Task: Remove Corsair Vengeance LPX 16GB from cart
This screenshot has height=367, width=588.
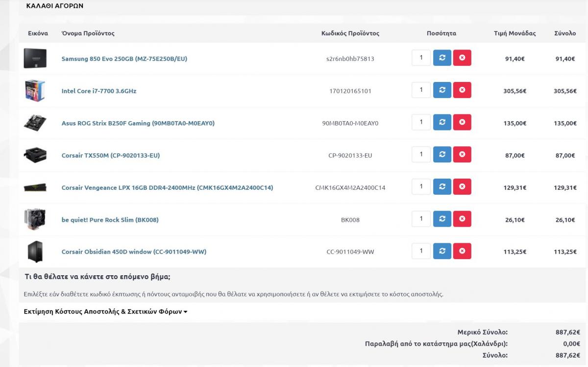Action: pyautogui.click(x=462, y=187)
